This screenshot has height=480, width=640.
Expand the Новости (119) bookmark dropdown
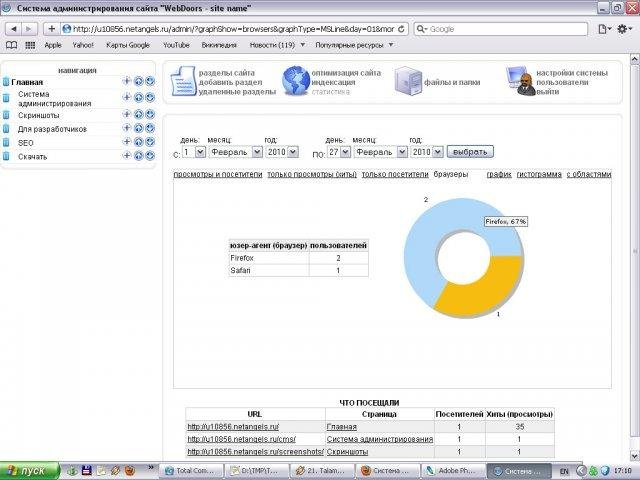point(302,44)
